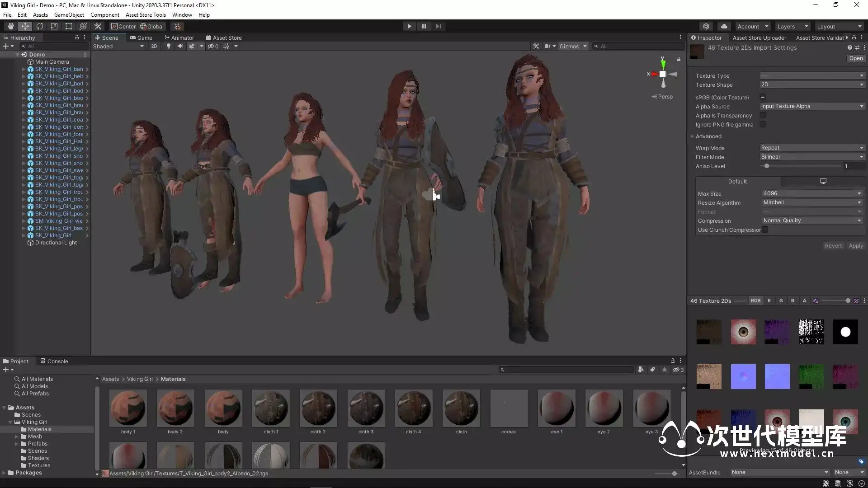Adjust the Aniso Level slider

(x=767, y=166)
